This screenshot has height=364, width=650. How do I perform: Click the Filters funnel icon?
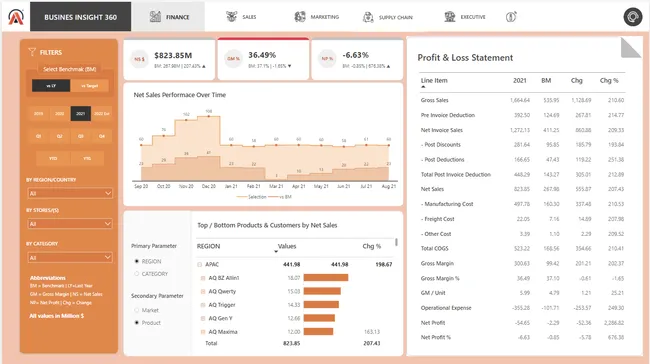[32, 52]
